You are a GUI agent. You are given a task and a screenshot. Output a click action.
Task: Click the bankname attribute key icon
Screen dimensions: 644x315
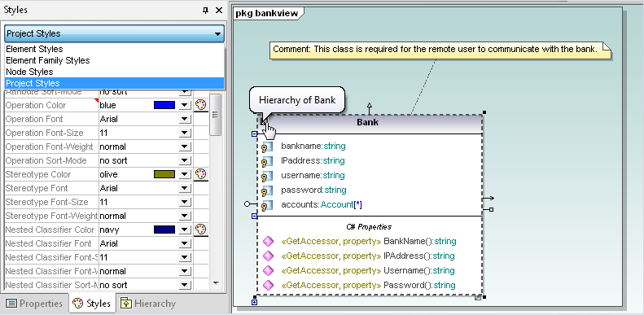(x=266, y=147)
